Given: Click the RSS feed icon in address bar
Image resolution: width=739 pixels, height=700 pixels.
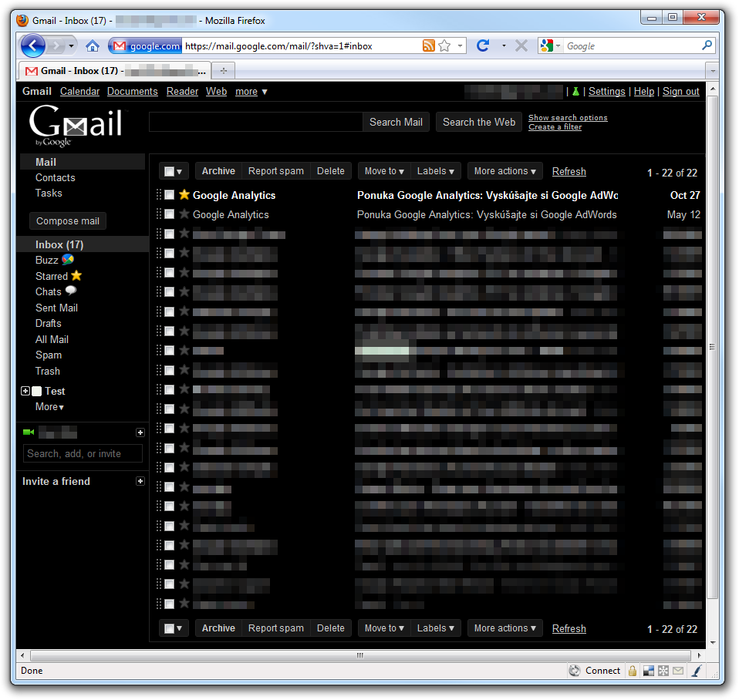Looking at the screenshot, I should click(429, 46).
